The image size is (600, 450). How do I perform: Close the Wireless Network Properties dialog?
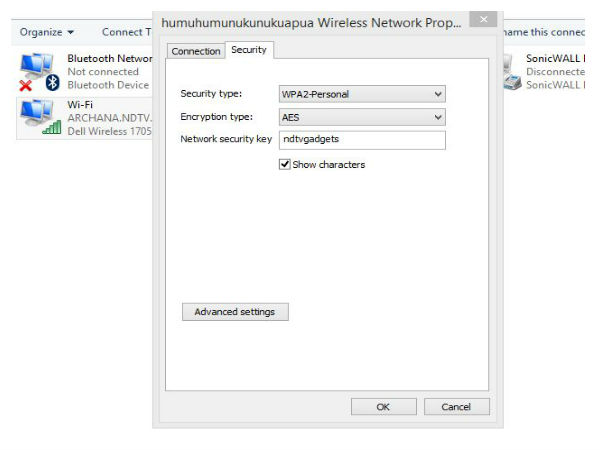pyautogui.click(x=483, y=20)
